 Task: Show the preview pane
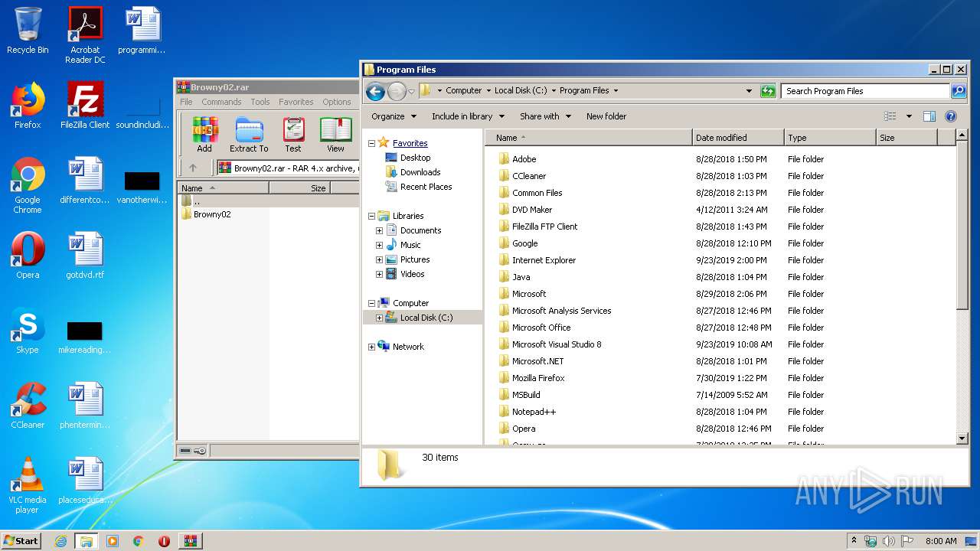[929, 116]
